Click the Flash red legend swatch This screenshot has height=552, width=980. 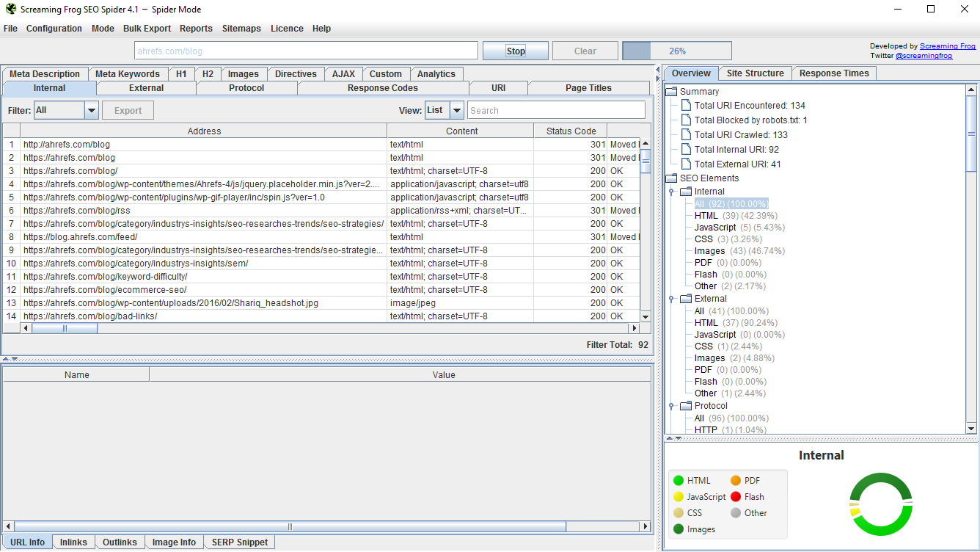coord(736,497)
